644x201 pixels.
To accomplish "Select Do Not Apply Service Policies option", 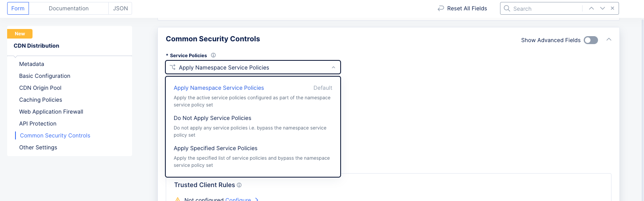I will (x=213, y=118).
